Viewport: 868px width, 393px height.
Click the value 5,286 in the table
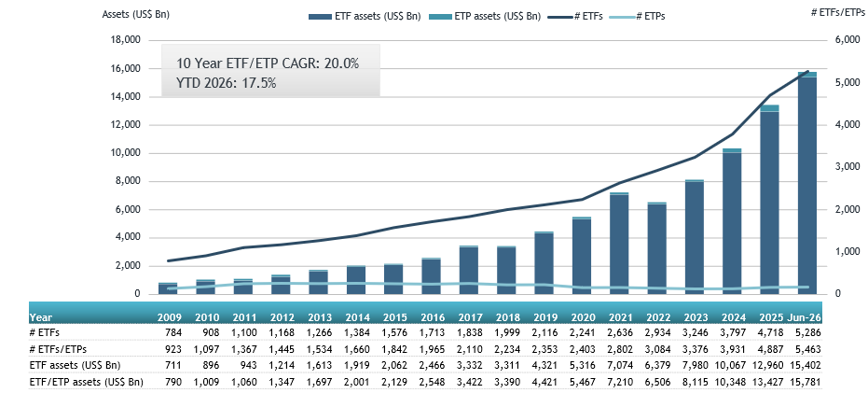(809, 332)
